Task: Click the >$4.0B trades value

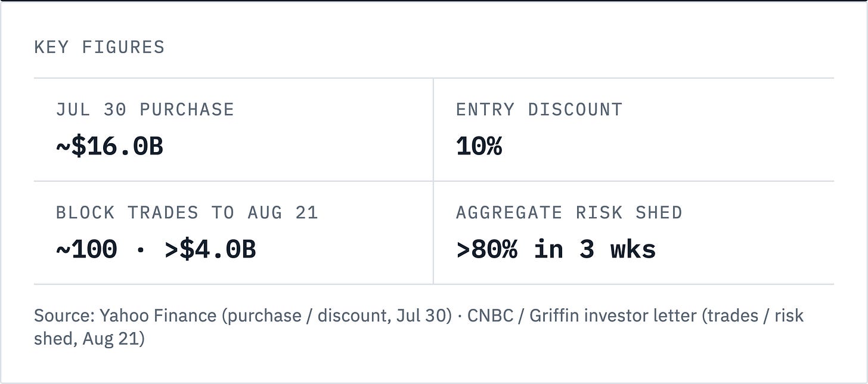Action: tap(211, 249)
